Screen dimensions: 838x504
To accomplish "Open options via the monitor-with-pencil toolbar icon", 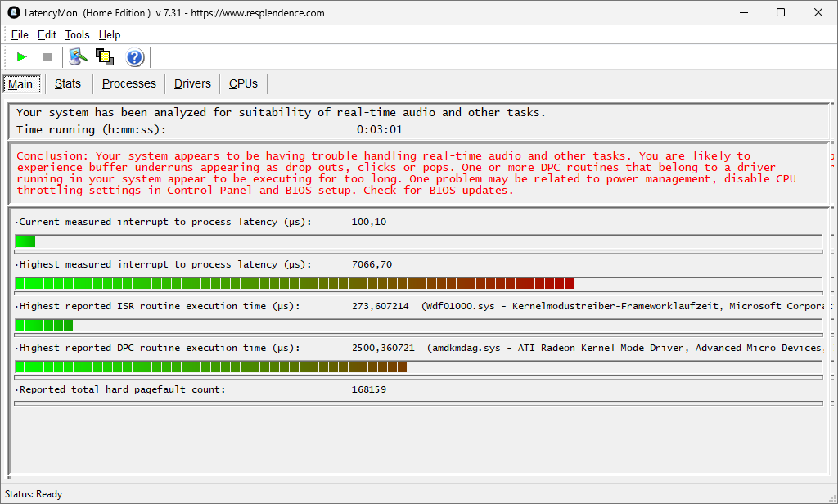I will [x=78, y=56].
